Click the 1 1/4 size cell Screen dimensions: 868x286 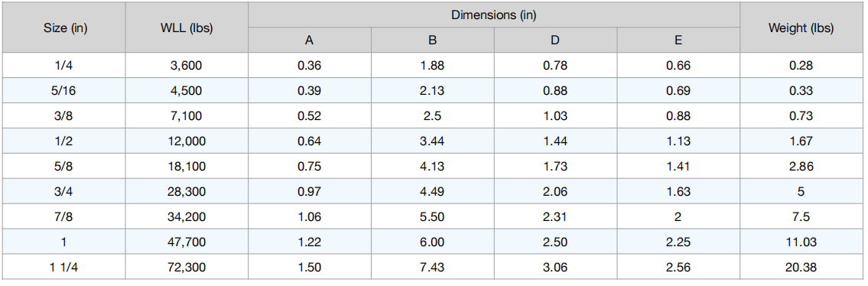pyautogui.click(x=65, y=267)
